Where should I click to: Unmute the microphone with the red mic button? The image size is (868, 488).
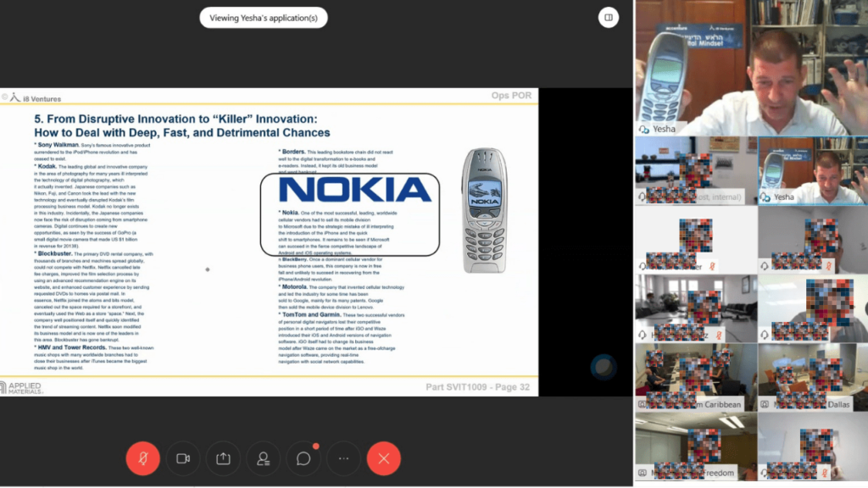[x=142, y=458]
